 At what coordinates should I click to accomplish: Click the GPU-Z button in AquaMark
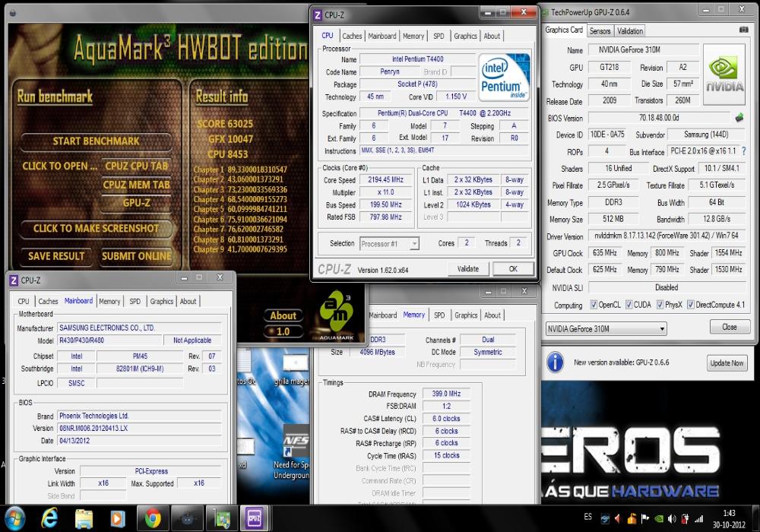coord(137,202)
